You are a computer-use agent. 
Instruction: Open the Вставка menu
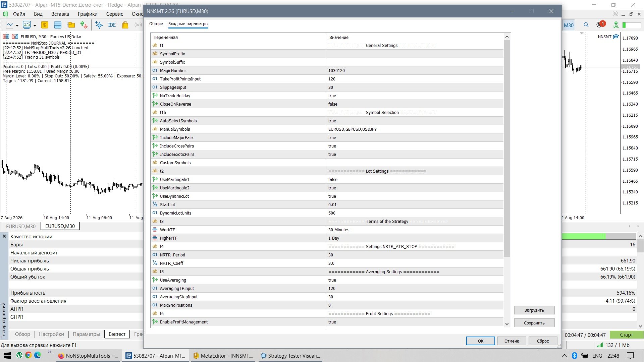pos(60,14)
